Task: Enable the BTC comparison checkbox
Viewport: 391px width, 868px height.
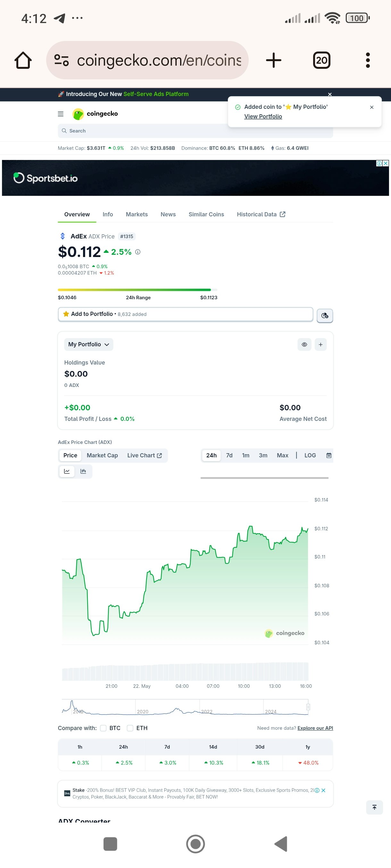Action: pos(104,728)
